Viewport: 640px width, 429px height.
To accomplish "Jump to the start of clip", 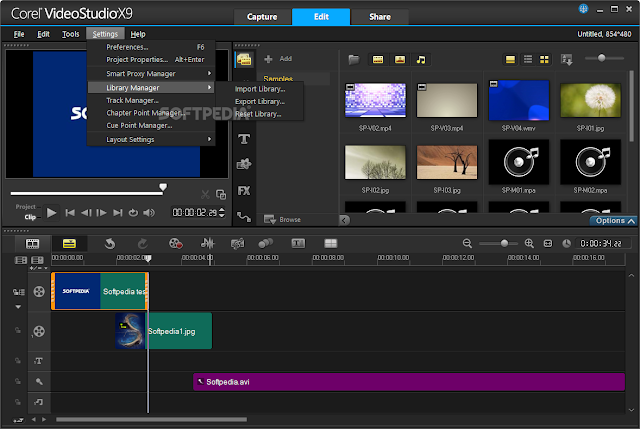I will [x=70, y=213].
